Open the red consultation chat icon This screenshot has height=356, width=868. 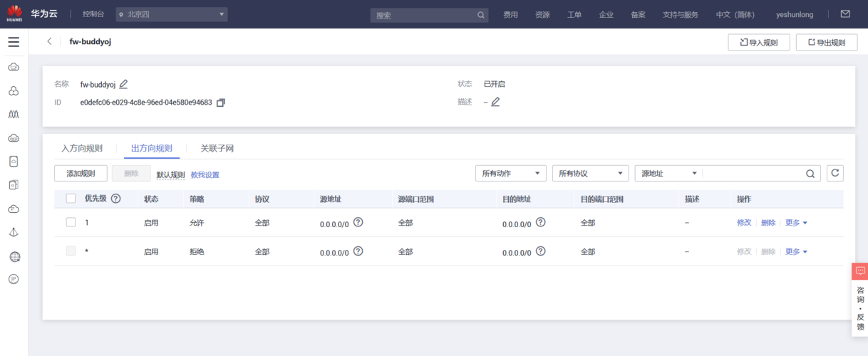coord(859,271)
